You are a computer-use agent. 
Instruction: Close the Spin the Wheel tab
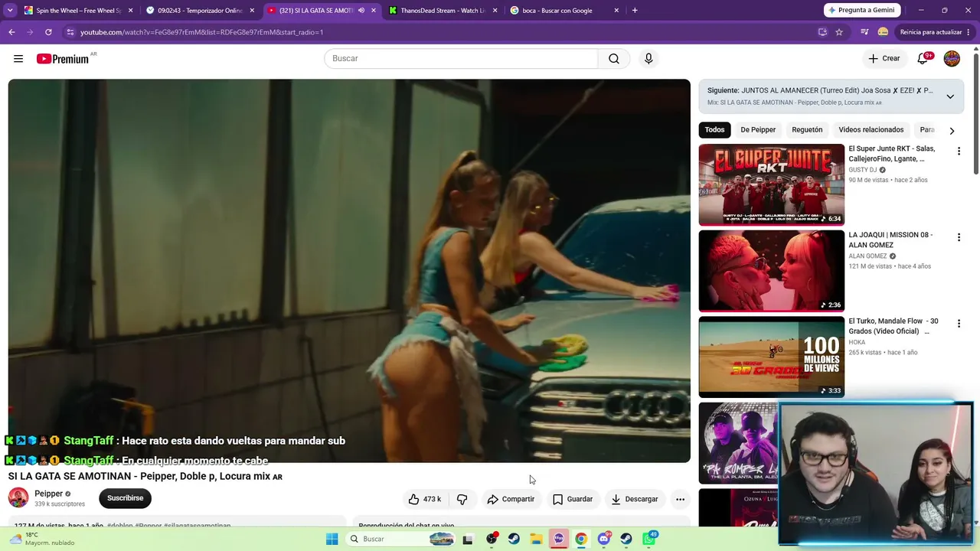[x=130, y=11]
